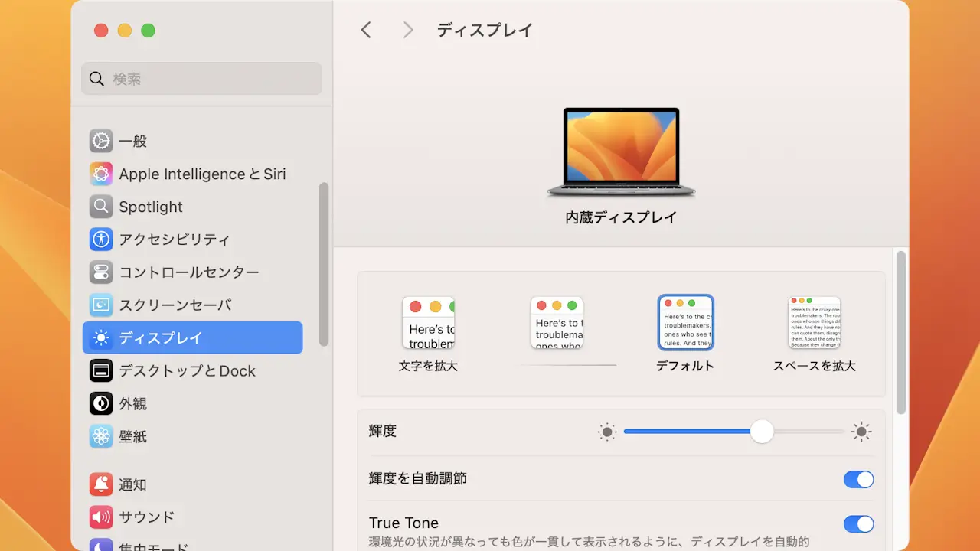This screenshot has width=980, height=551.
Task: Open the 通知 notifications icon
Action: [101, 484]
